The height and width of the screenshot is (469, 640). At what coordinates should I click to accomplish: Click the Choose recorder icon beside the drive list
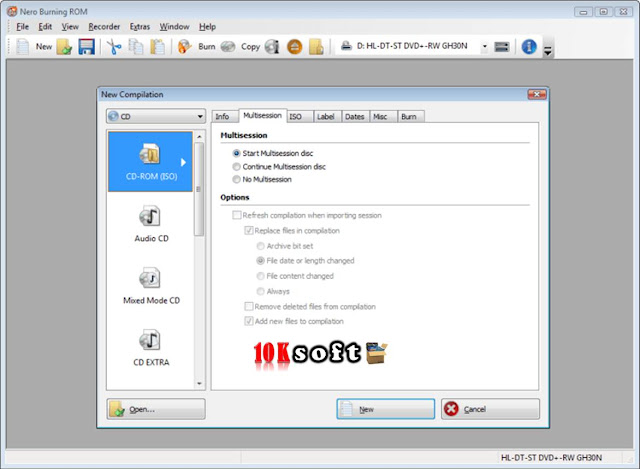pos(502,47)
